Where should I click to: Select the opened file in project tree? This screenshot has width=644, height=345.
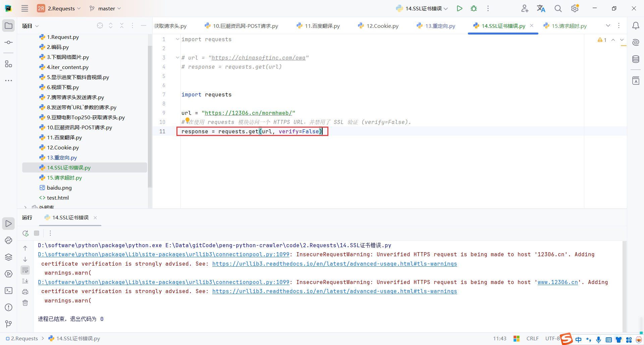100,25
